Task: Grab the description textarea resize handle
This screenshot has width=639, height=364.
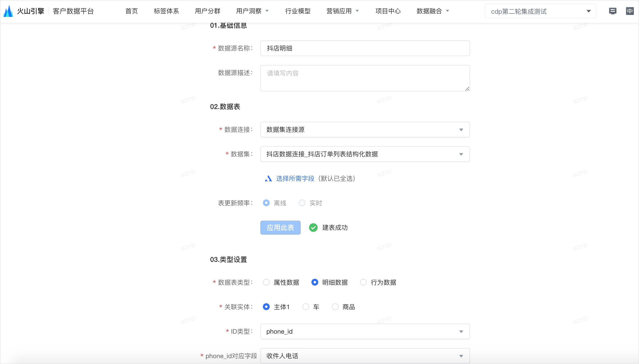Action: pyautogui.click(x=467, y=88)
